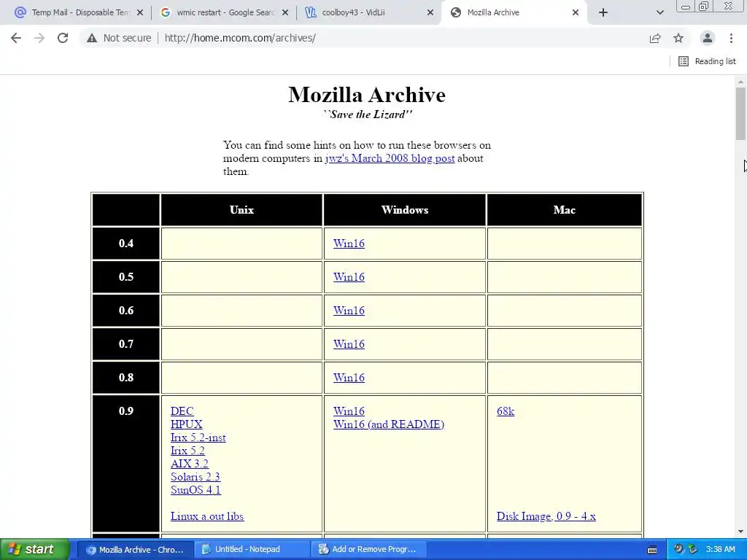Open the Chrome three-dot menu
747x560 pixels.
pos(731,38)
